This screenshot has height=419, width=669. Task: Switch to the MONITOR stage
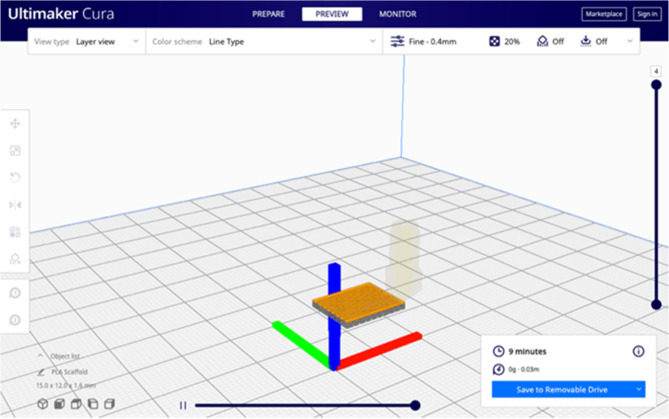pyautogui.click(x=398, y=14)
